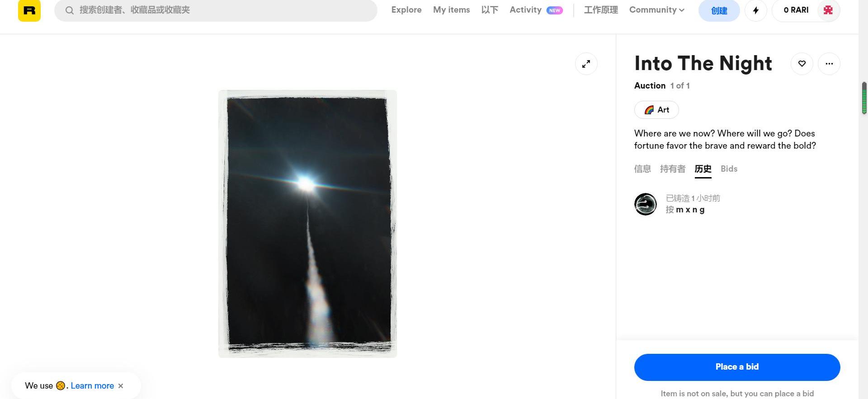
Task: Open the 以下 menu item
Action: 490,10
